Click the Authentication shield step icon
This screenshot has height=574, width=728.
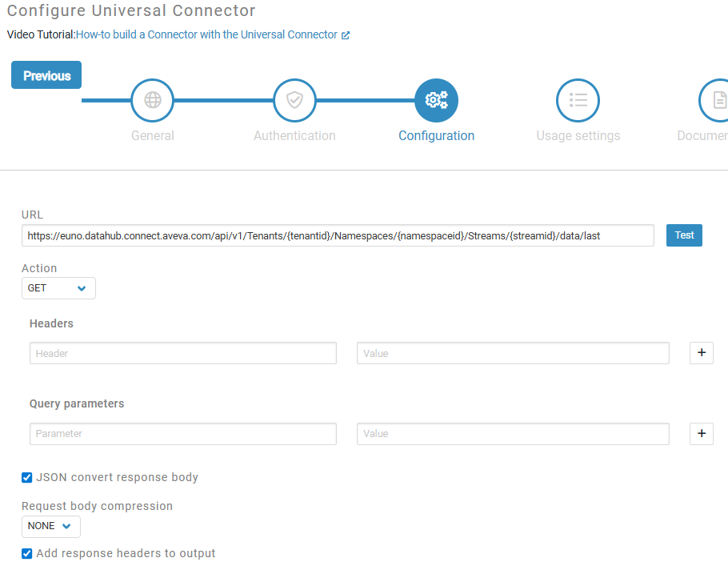click(x=294, y=100)
